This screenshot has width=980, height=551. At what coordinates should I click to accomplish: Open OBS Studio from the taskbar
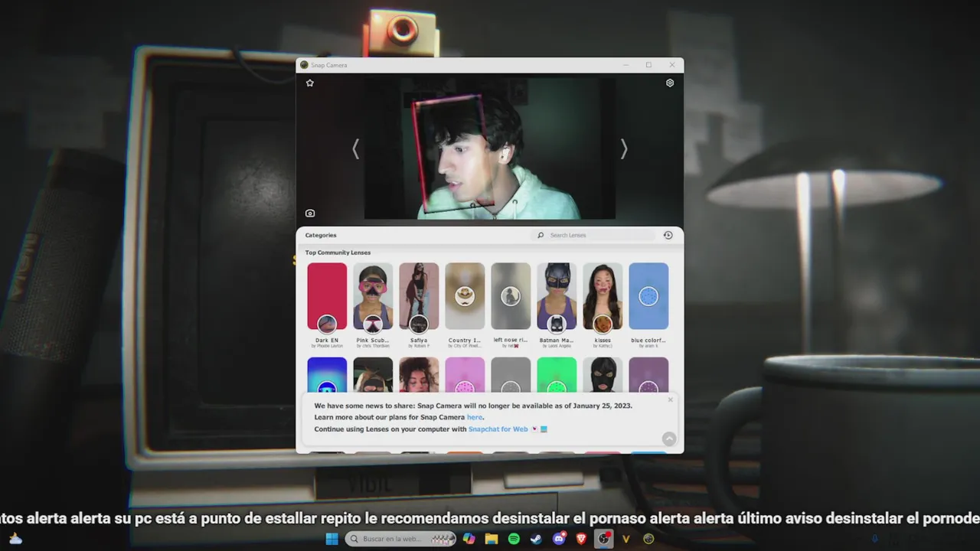point(604,539)
